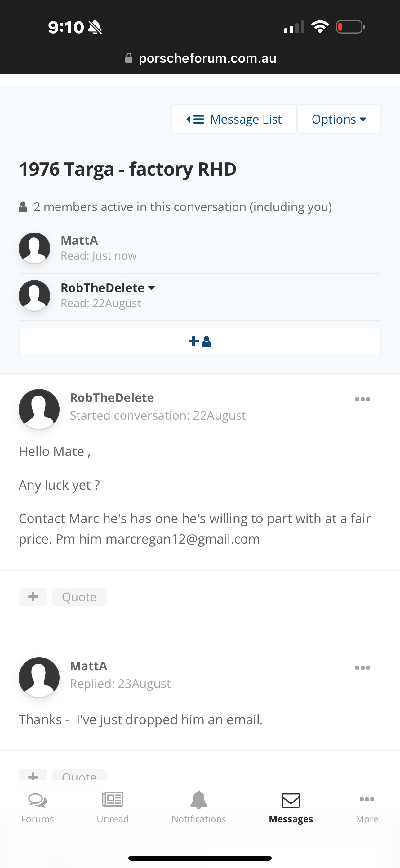
Task: Expand RobTheDelete member dropdown arrow
Action: coord(152,288)
